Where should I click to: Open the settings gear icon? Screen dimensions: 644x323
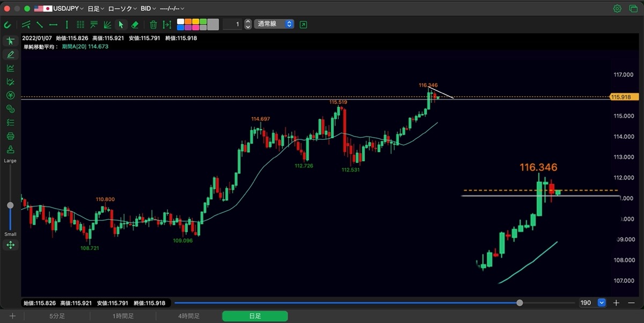coord(617,9)
